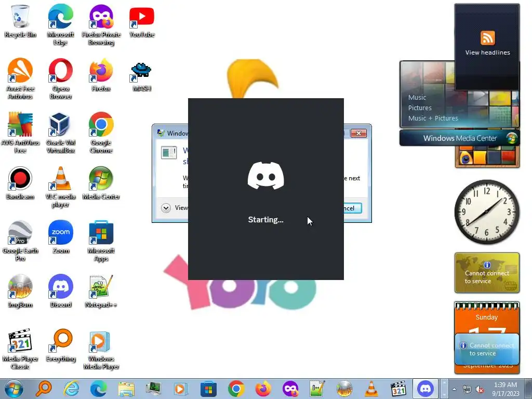Launch Avast Free Antivirus desktop icon
The image size is (532, 399).
pyautogui.click(x=20, y=78)
